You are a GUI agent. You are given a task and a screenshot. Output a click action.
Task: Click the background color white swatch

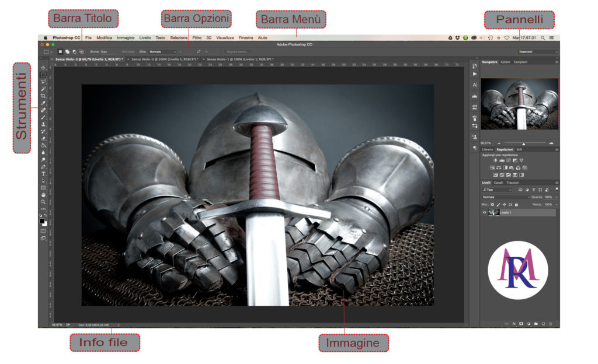(45, 224)
